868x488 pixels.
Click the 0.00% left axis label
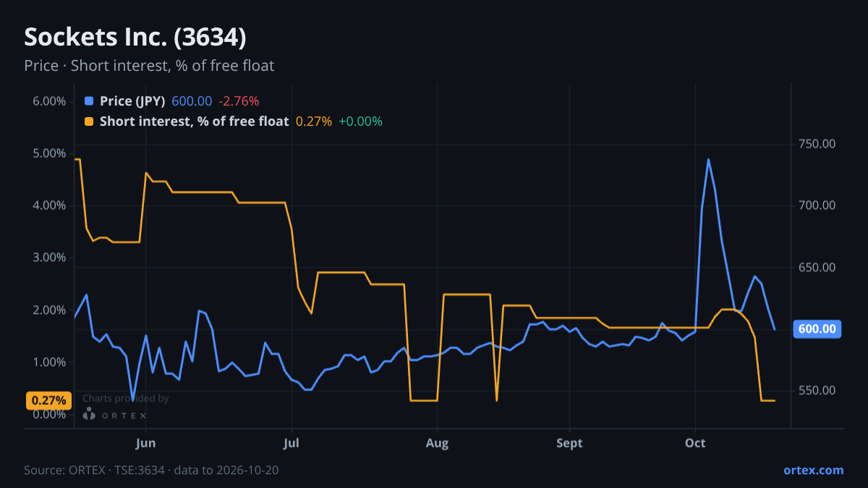coord(50,414)
